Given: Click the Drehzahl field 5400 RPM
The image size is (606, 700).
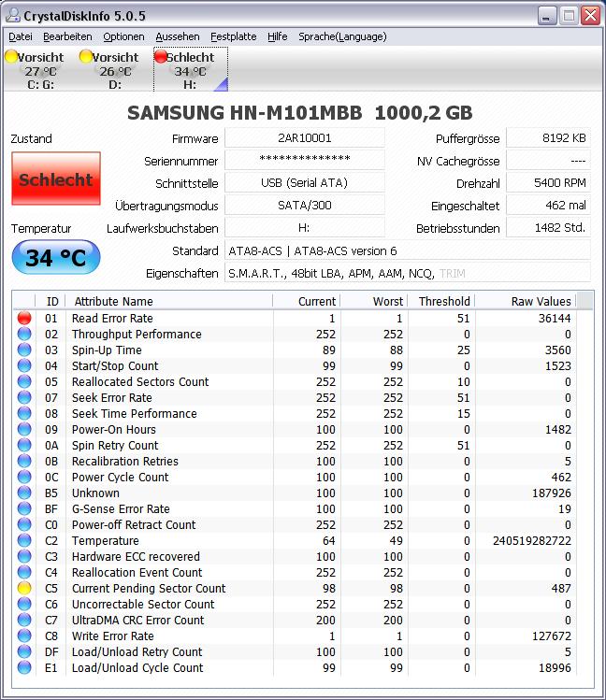Looking at the screenshot, I should click(548, 182).
